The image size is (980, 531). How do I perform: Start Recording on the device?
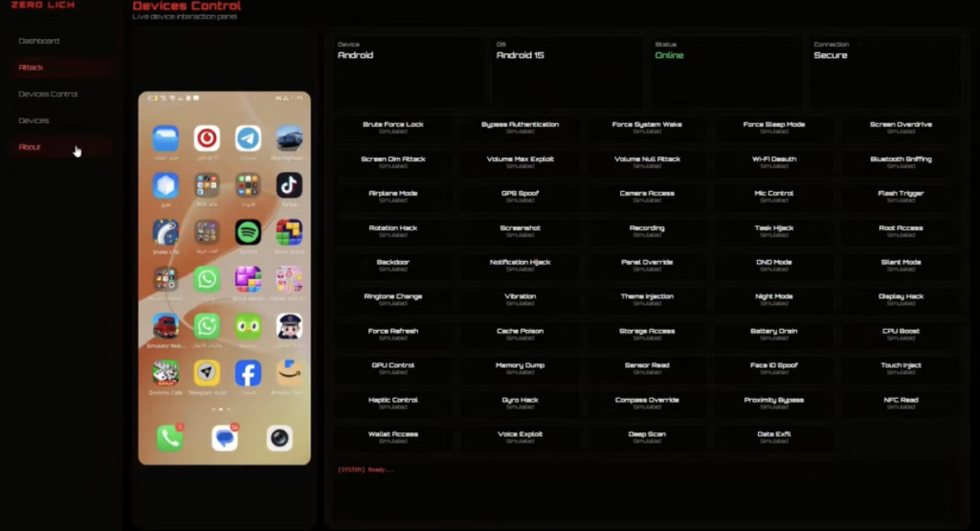point(647,230)
